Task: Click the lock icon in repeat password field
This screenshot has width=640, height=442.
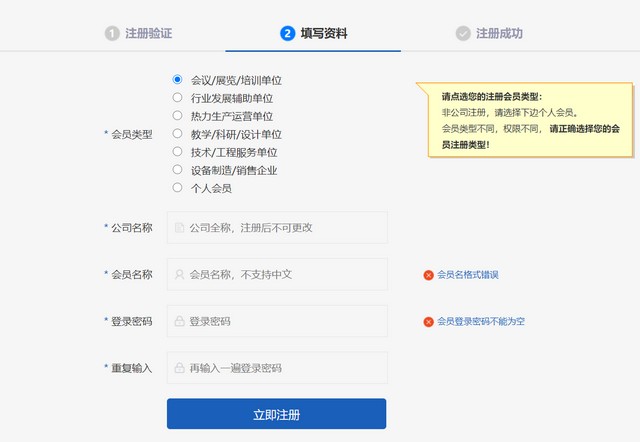Action: 179,368
